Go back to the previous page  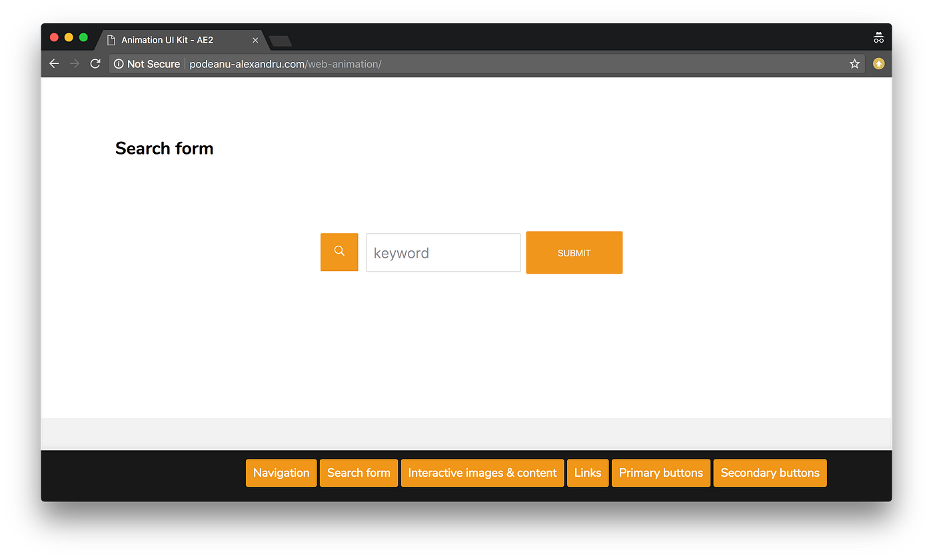[54, 63]
